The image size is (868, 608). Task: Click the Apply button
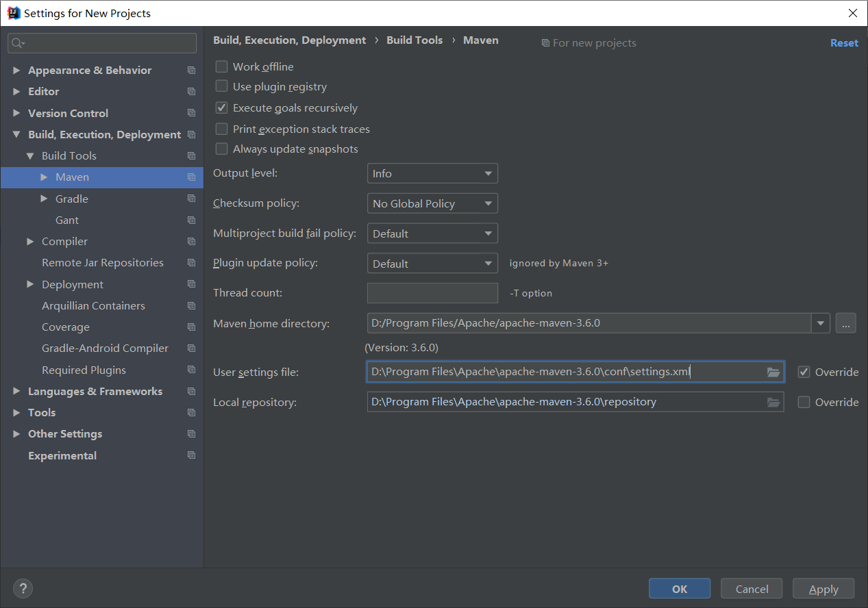[823, 589]
